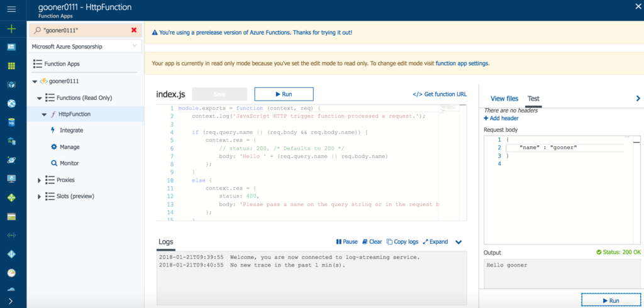
Task: Click the lightning icon next to gooner0111
Action: (43, 81)
